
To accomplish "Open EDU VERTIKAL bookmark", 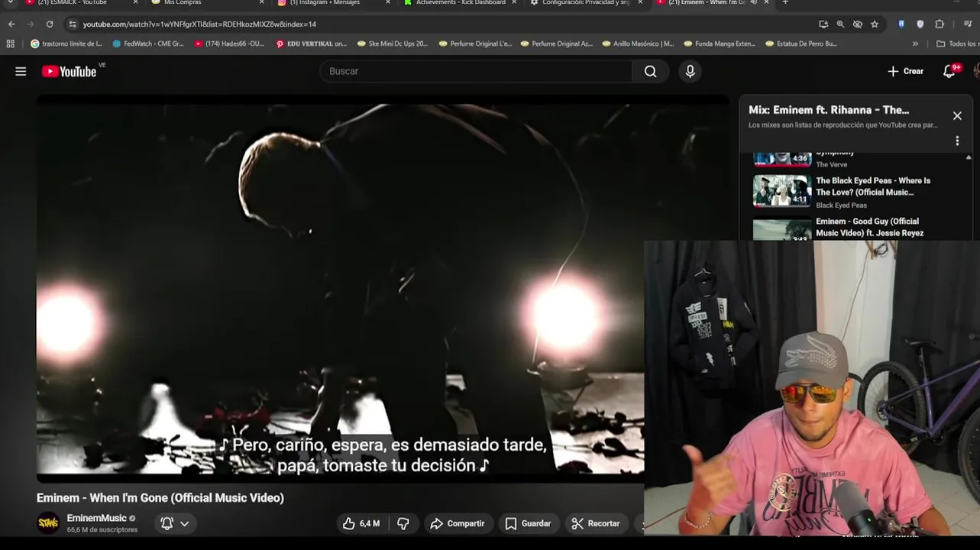I will coord(312,44).
